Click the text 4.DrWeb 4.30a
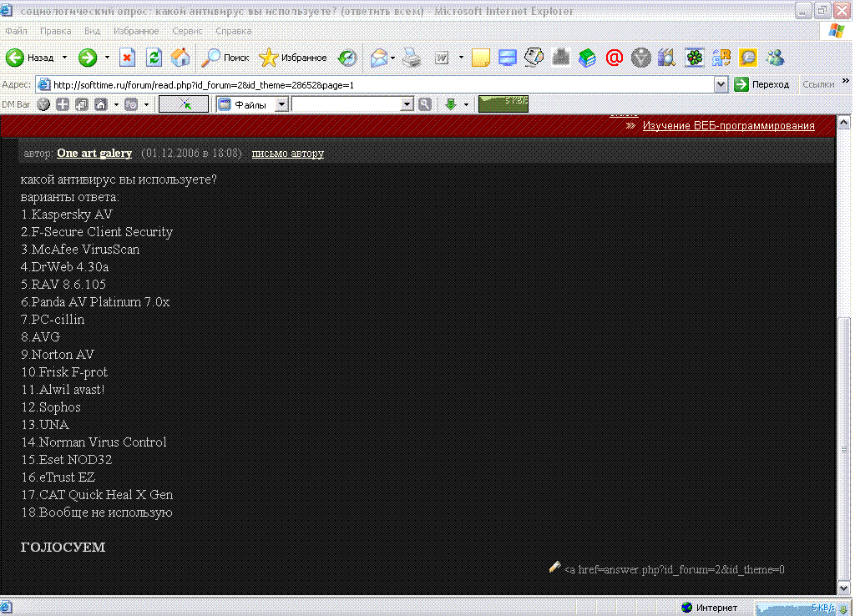Screen dimensions: 855x616 coord(64,266)
